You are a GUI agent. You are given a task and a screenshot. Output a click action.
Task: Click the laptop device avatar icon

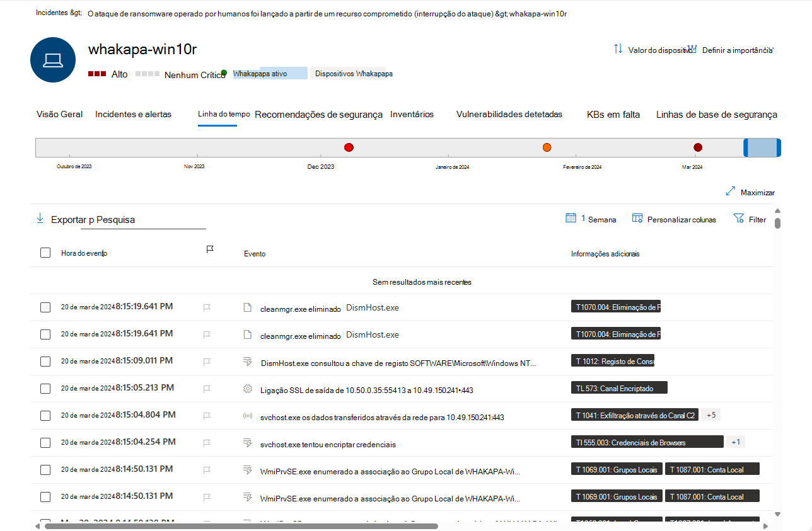pos(52,60)
